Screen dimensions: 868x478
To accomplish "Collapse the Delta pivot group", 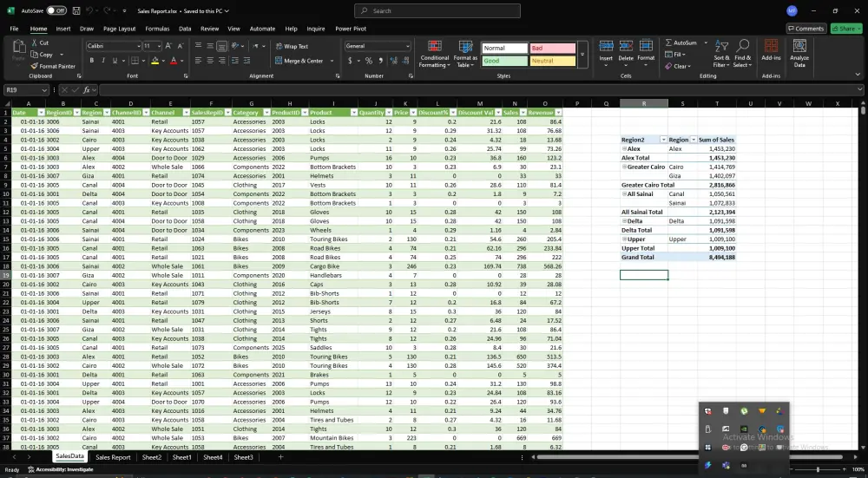I will (x=624, y=221).
